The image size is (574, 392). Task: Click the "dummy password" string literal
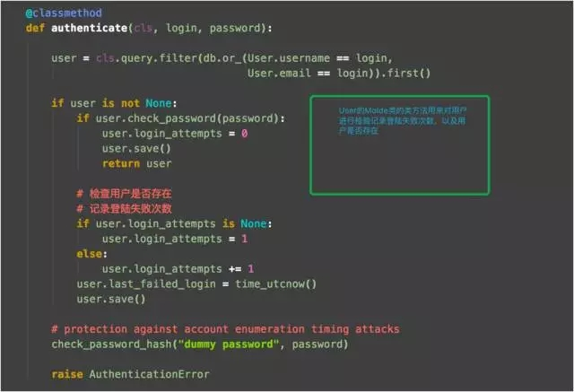point(229,344)
